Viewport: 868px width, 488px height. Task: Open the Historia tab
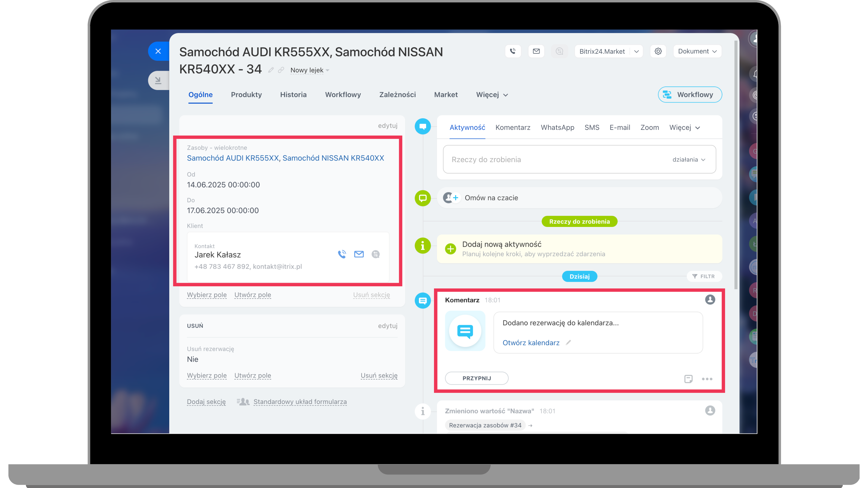coord(293,95)
